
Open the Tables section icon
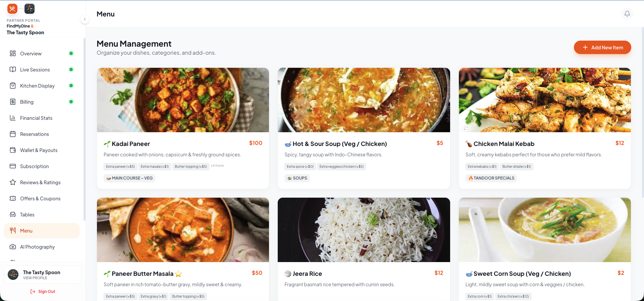click(12, 214)
